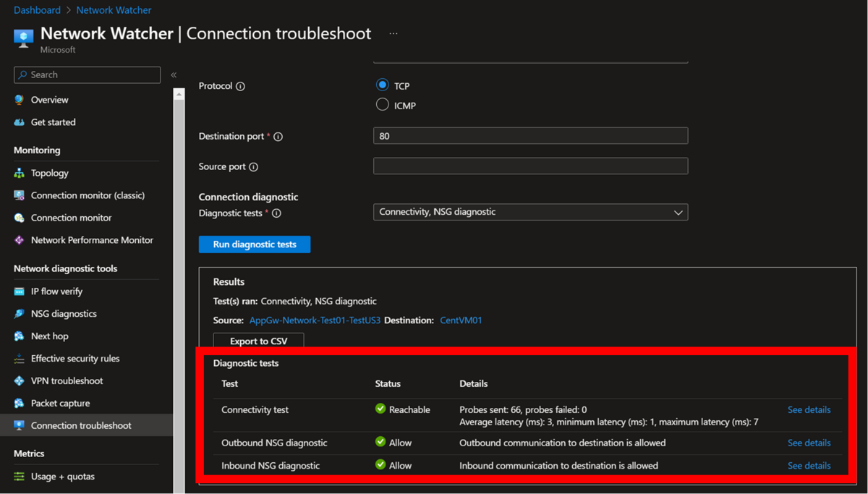Screen dimensions: 868x494
Task: Click the green check beside Reachable
Action: pos(380,409)
